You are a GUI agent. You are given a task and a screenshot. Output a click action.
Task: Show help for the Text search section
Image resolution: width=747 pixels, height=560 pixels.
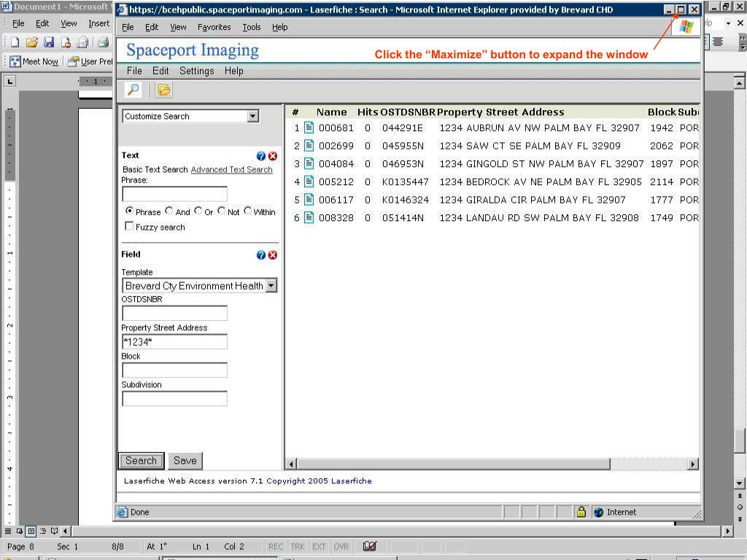pos(260,156)
